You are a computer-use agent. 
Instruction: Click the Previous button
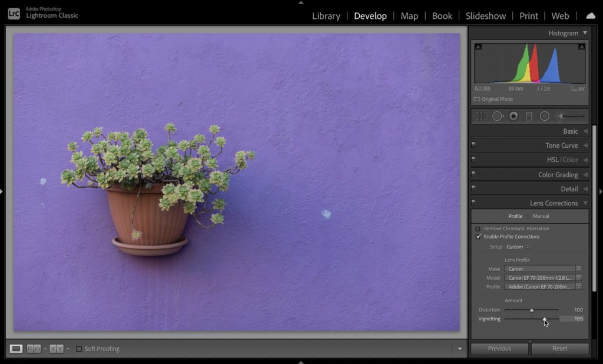click(499, 349)
